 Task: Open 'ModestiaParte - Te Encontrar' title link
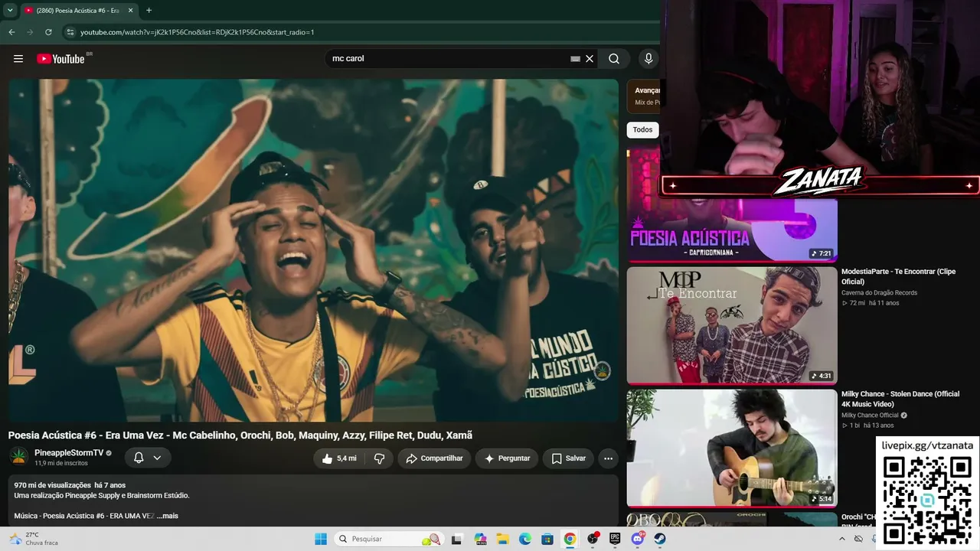click(899, 276)
